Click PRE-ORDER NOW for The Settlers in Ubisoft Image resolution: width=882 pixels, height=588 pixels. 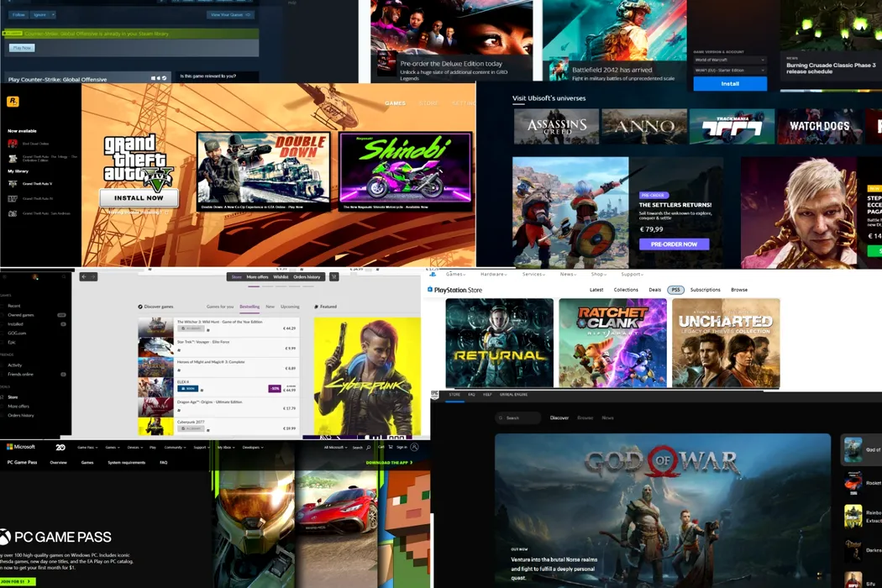[674, 244]
